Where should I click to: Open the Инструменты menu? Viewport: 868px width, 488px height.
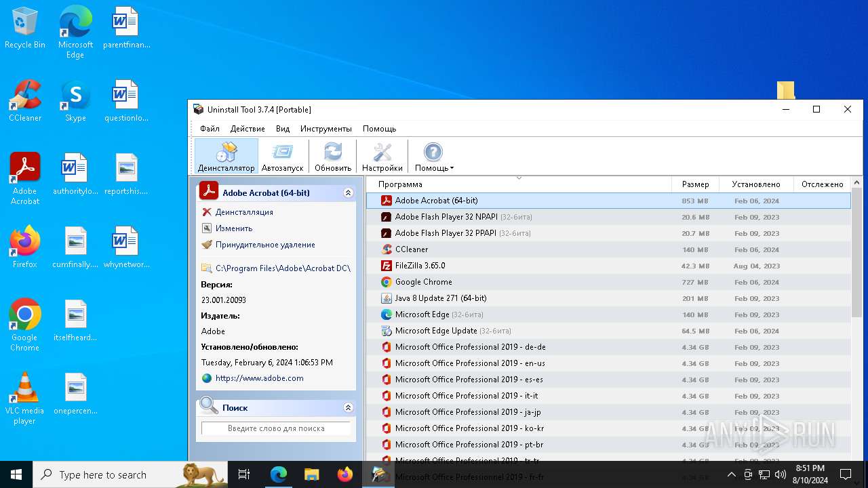pyautogui.click(x=326, y=129)
